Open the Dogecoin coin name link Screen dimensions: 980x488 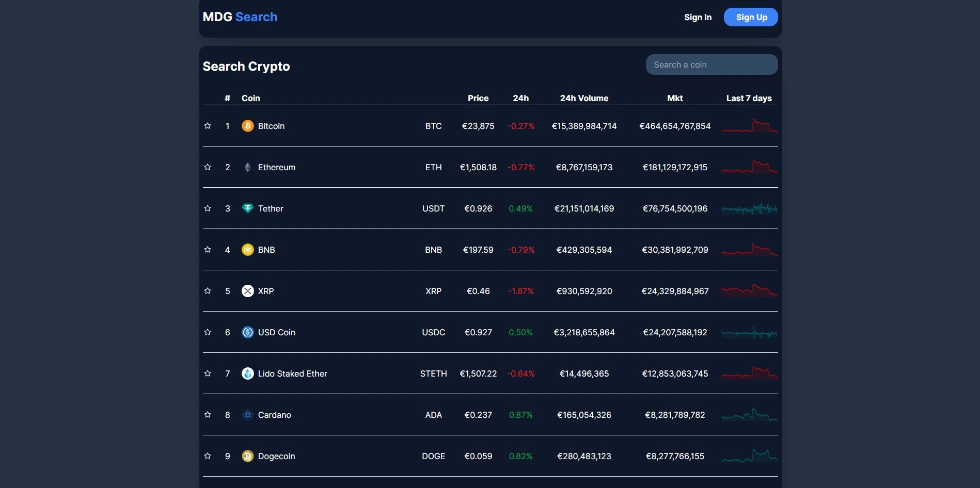pos(276,456)
